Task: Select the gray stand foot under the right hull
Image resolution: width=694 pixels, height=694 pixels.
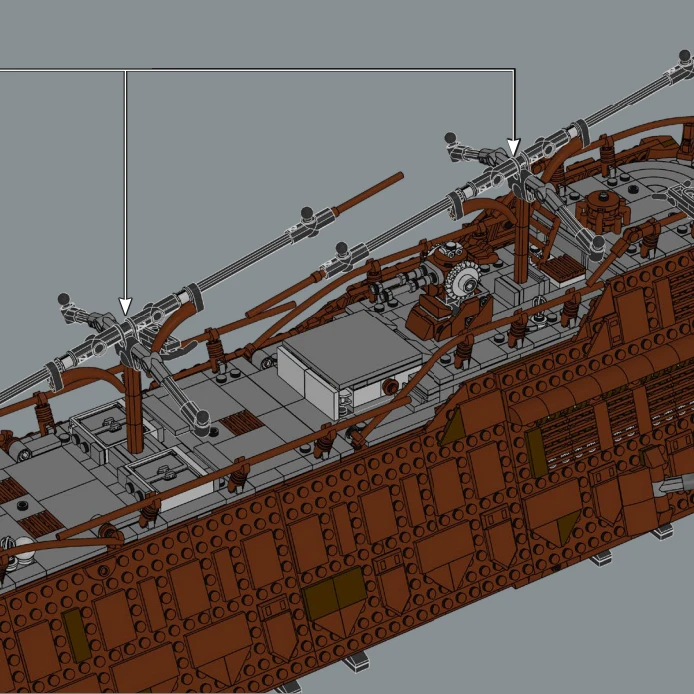Action: tap(602, 558)
